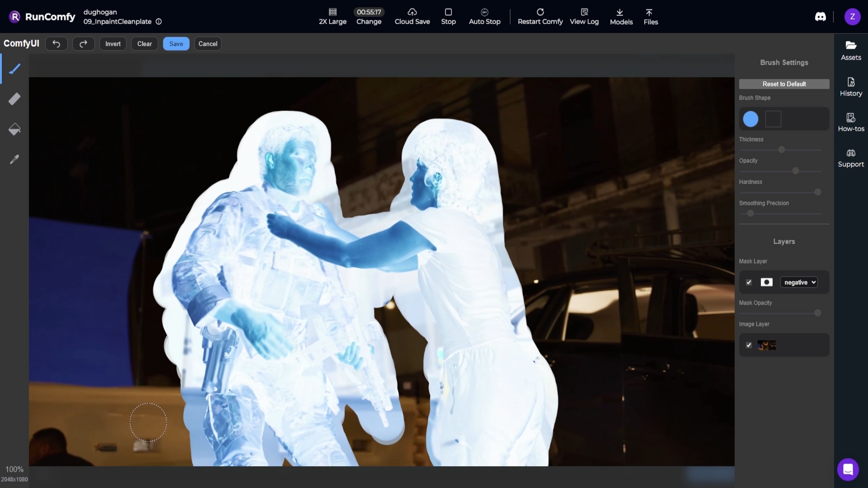
Task: Select the Eyedropper tool
Action: 14,159
